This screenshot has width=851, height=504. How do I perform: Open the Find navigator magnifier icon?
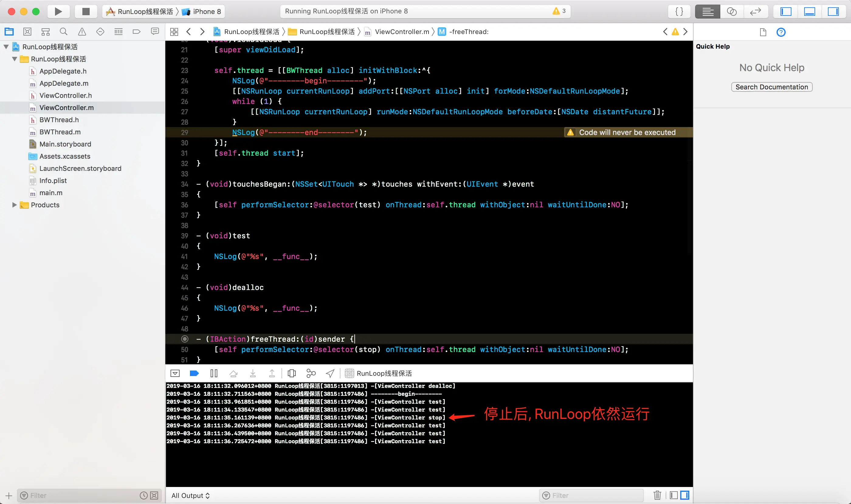63,32
